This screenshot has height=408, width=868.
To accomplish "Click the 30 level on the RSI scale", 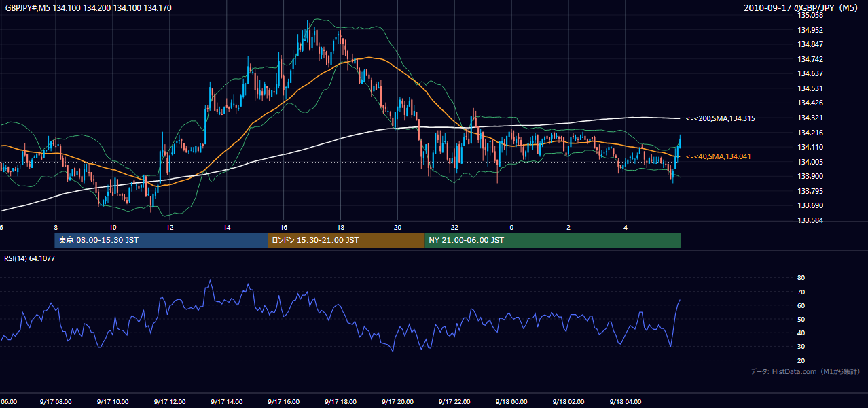I will click(801, 347).
